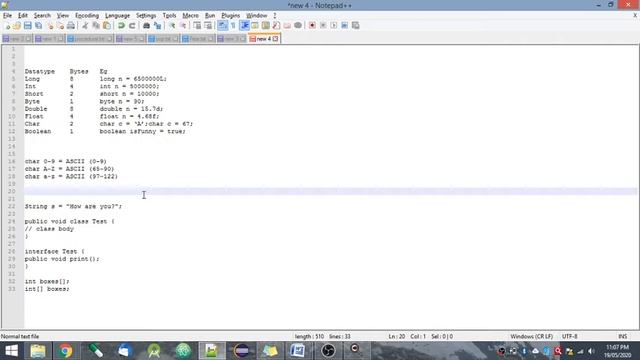Screen dimensions: 640x360
Task: Open the Macro menu
Action: click(x=190, y=16)
